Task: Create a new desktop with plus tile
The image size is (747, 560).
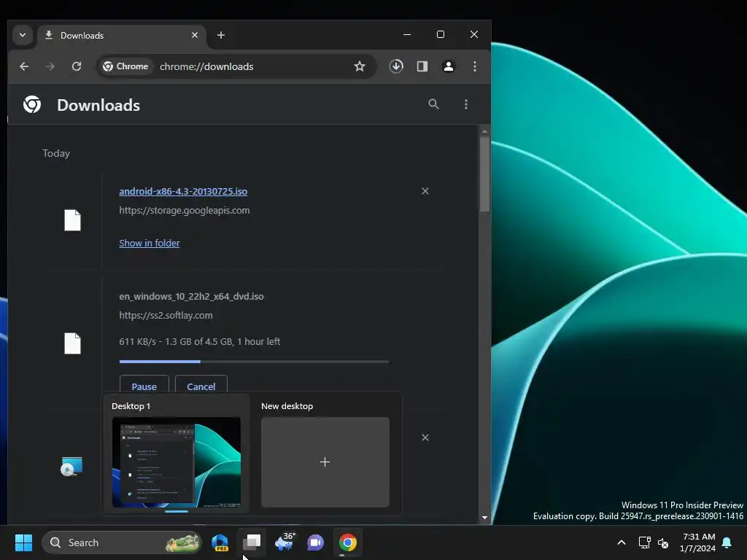Action: pyautogui.click(x=325, y=462)
